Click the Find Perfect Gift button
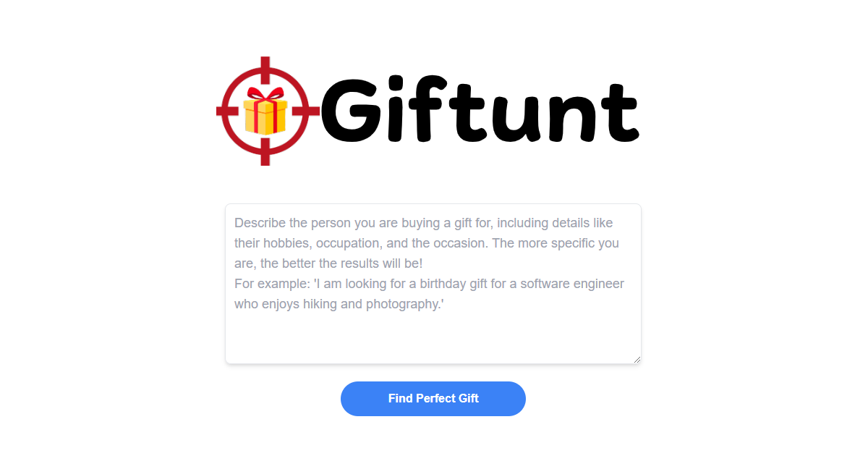This screenshot has width=868, height=456. (x=433, y=399)
